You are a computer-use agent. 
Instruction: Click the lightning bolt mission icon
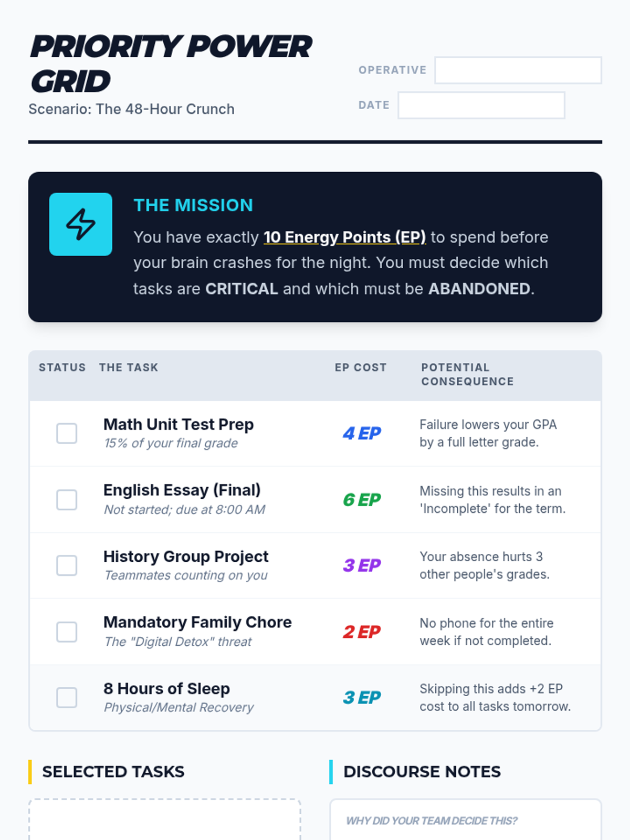point(80,224)
